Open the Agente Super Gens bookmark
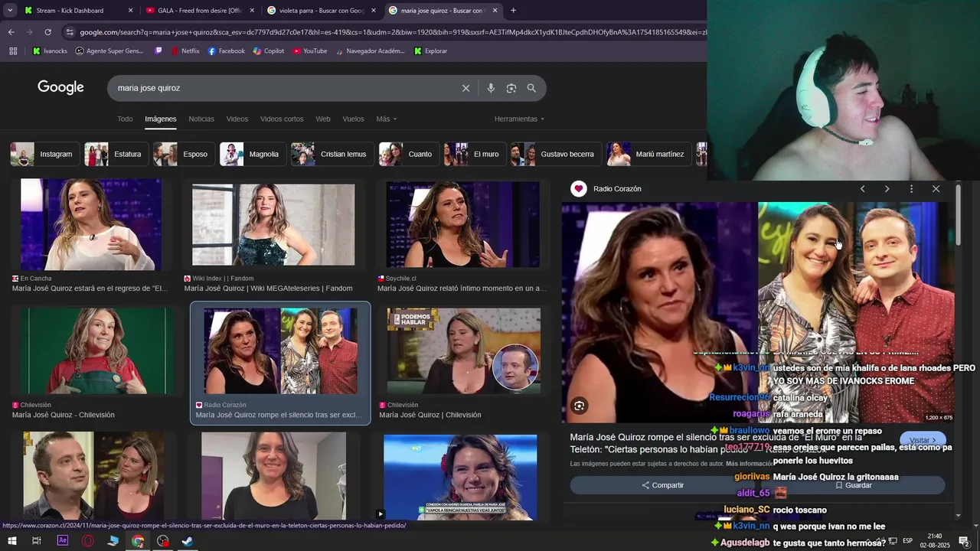Screen dimensions: 980x551 [109, 51]
